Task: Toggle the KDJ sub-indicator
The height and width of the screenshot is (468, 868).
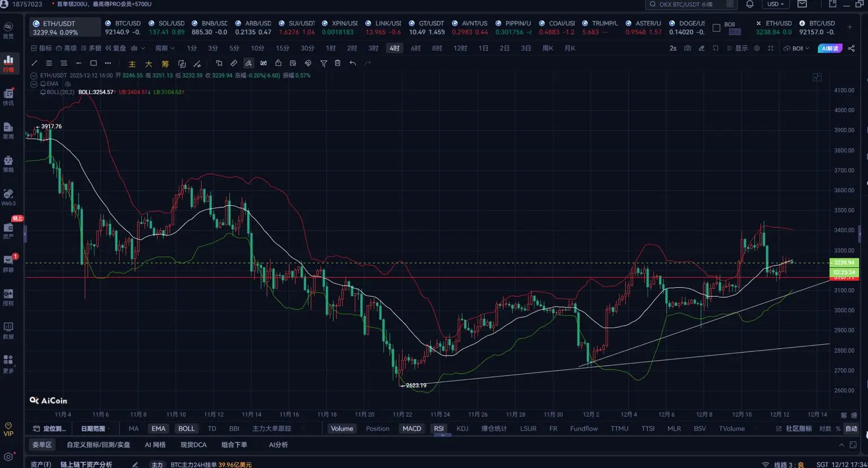Action: pyautogui.click(x=462, y=428)
